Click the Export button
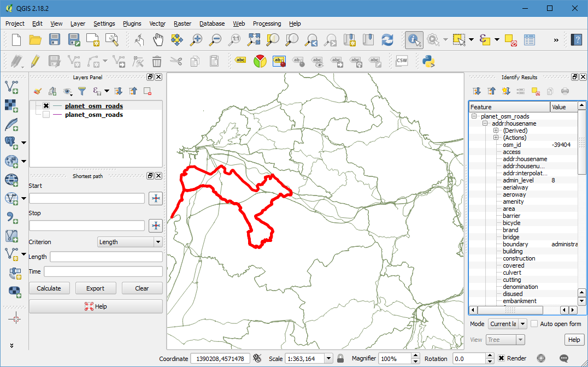Image resolution: width=588 pixels, height=367 pixels. pos(95,288)
